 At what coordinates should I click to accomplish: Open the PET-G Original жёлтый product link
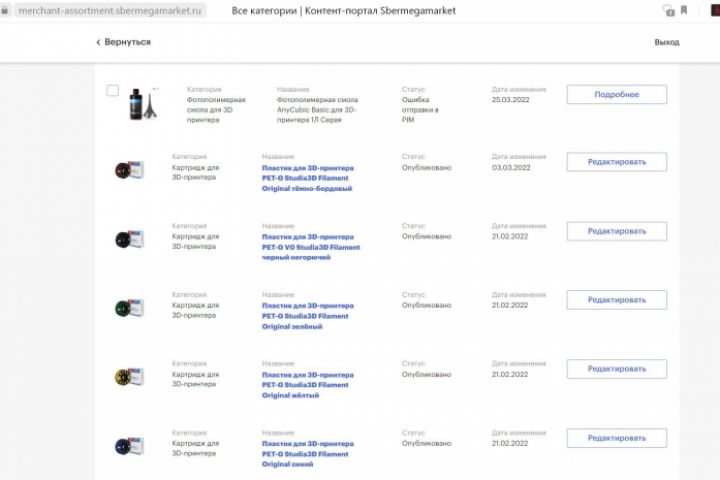coord(308,385)
